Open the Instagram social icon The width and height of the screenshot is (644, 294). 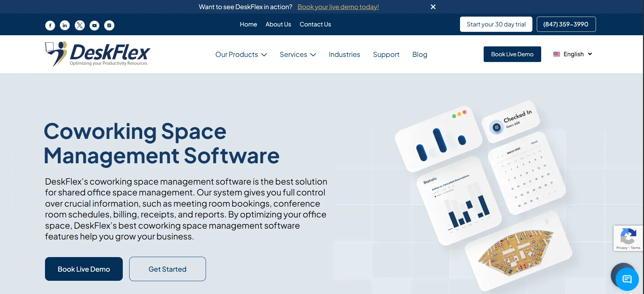click(109, 25)
